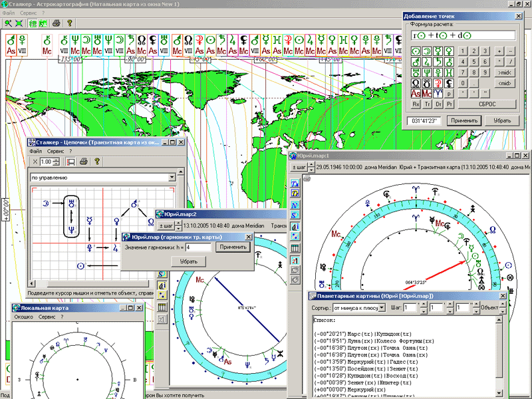Image resolution: width=532 pixels, height=399 pixels.
Task: Insert the Venus symbol in the formula keypad
Action: [x=450, y=51]
